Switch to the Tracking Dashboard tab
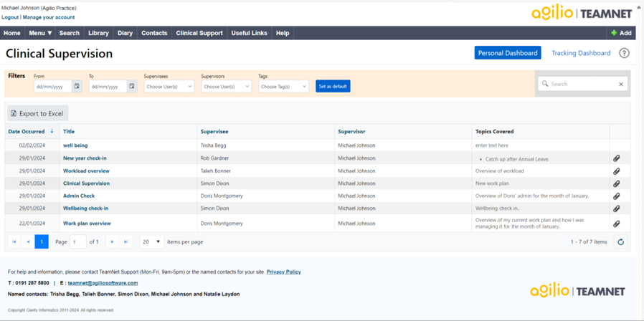 tap(581, 53)
